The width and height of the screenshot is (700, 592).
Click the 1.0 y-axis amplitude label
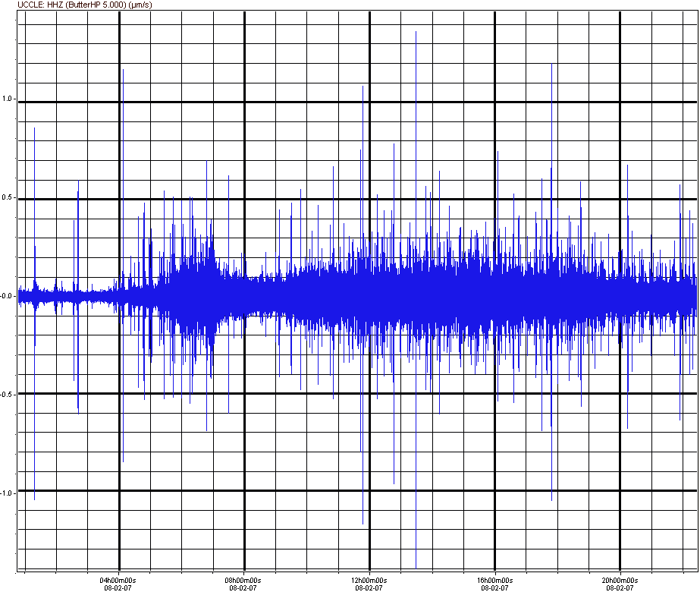click(8, 99)
